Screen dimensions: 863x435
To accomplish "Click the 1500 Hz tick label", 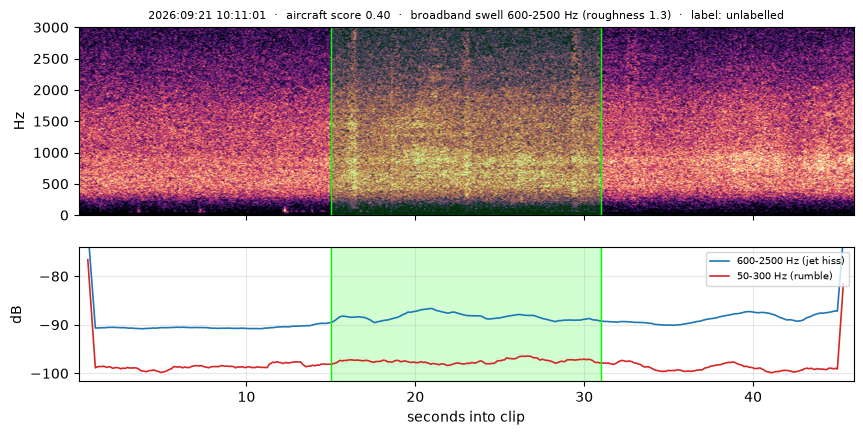I will (x=52, y=122).
